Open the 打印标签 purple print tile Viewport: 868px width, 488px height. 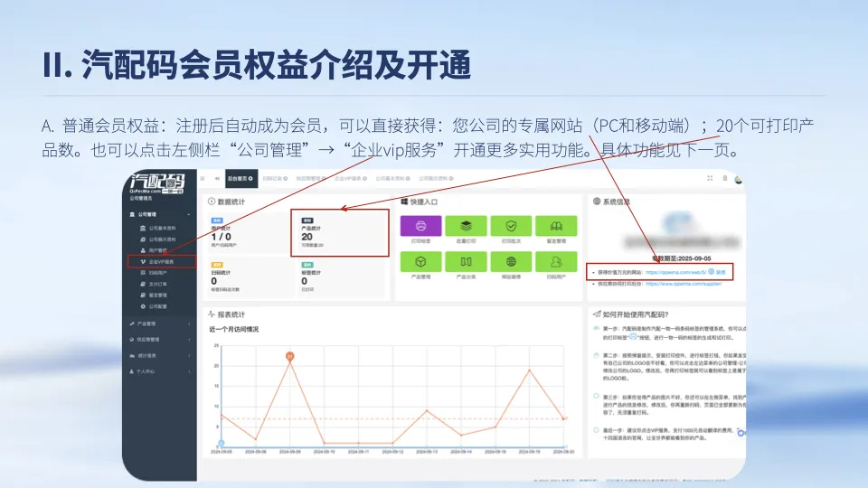pyautogui.click(x=420, y=226)
